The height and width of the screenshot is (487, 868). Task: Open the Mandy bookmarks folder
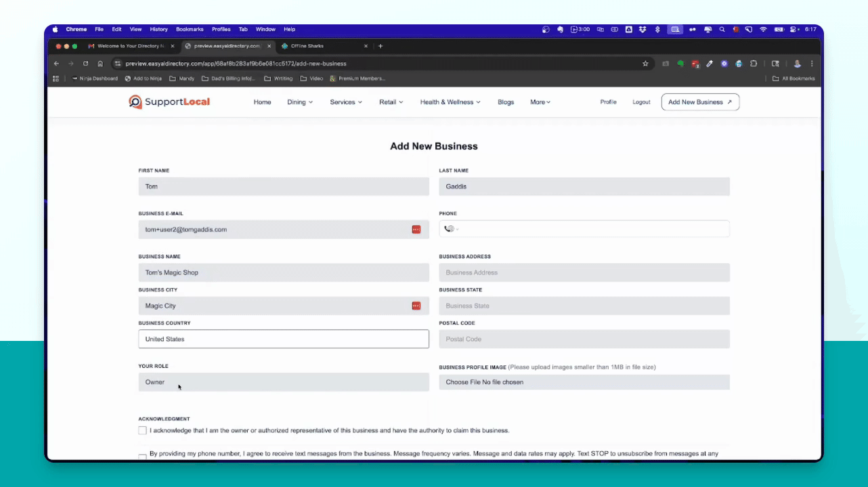click(181, 78)
